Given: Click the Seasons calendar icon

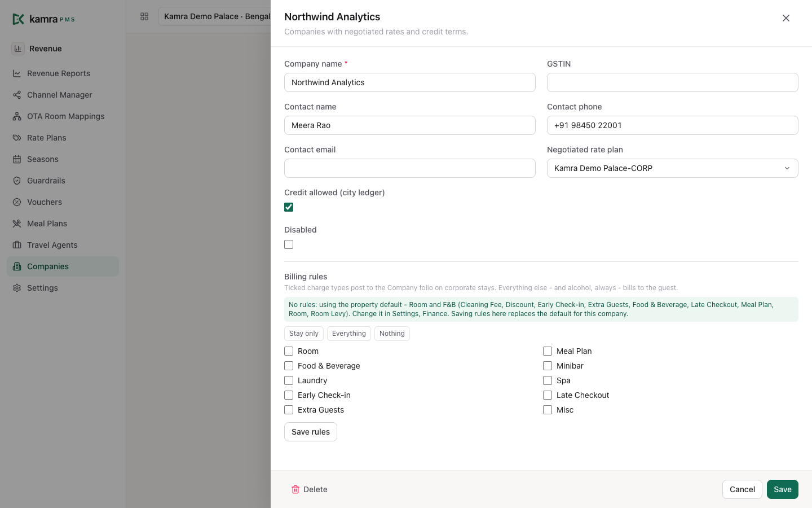Looking at the screenshot, I should coord(17,159).
